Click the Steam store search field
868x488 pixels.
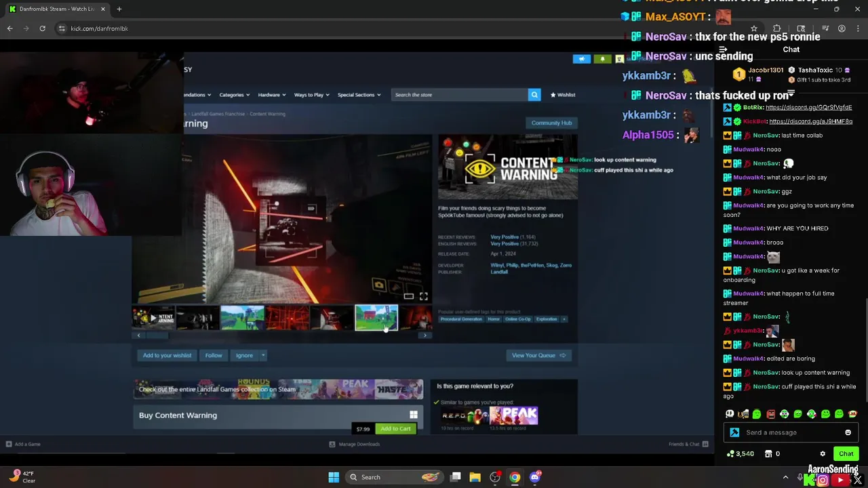pyautogui.click(x=459, y=95)
